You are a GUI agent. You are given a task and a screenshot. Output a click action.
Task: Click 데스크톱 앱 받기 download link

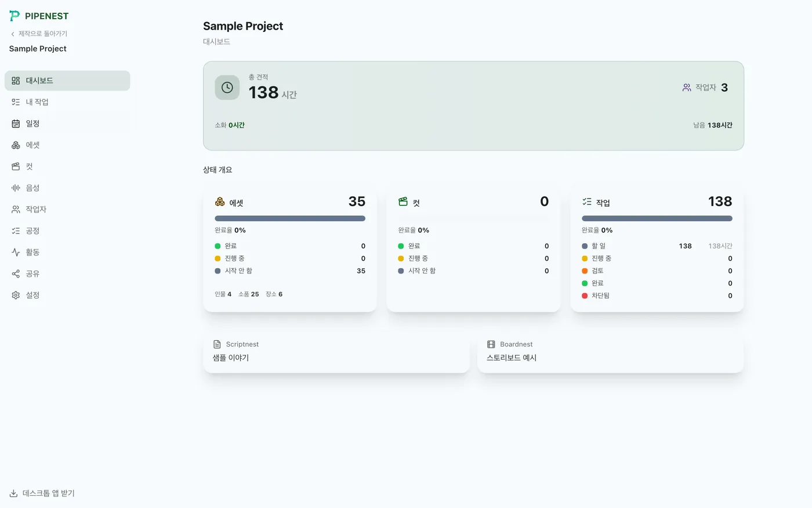(42, 493)
